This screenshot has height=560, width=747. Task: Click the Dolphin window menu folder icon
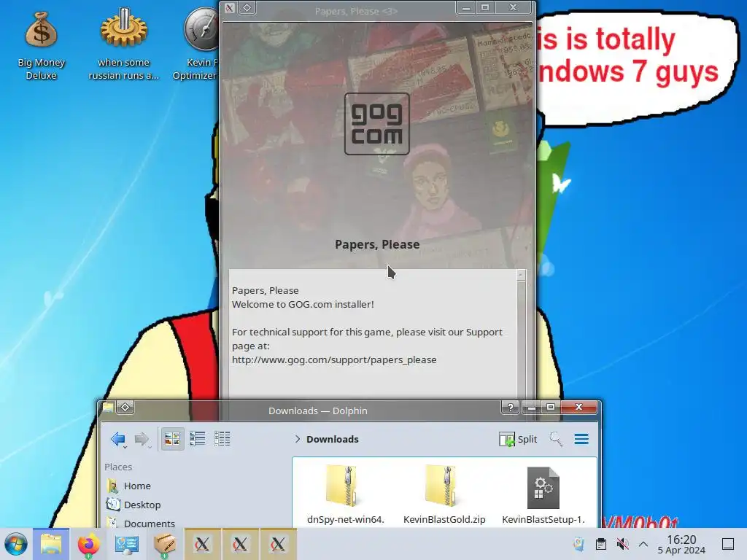108,407
